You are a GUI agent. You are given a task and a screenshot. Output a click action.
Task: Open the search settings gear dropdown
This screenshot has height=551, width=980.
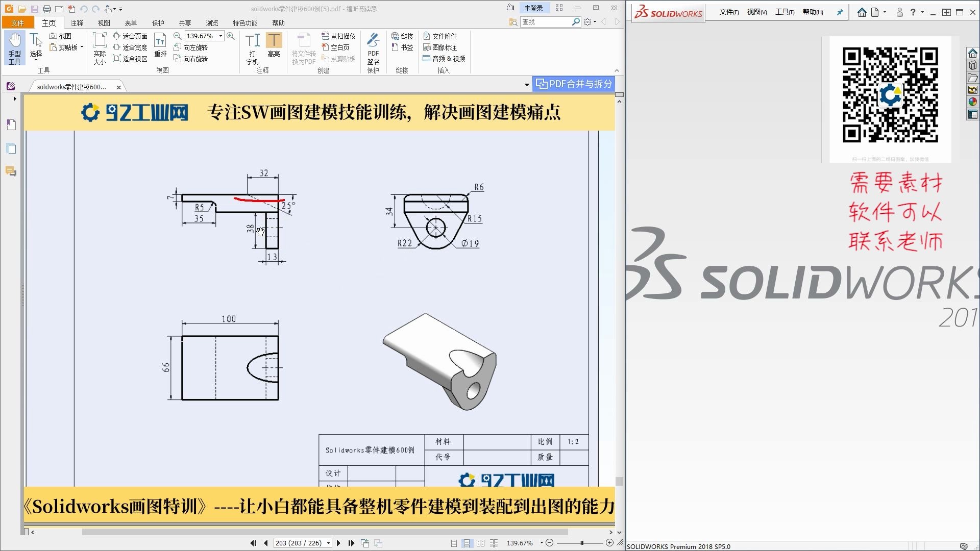[590, 22]
